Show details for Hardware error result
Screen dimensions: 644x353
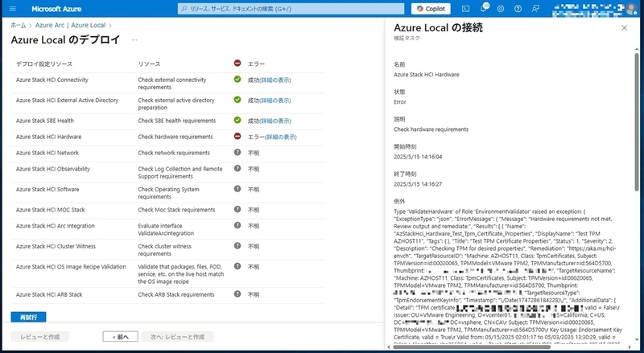point(281,137)
